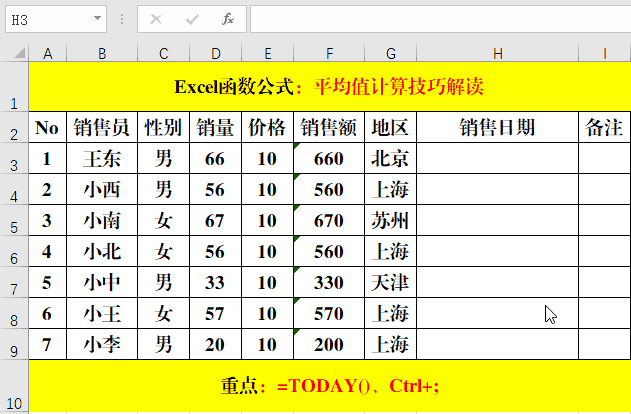The height and width of the screenshot is (414, 631).
Task: Click the 性别 header cell
Action: [x=163, y=127]
